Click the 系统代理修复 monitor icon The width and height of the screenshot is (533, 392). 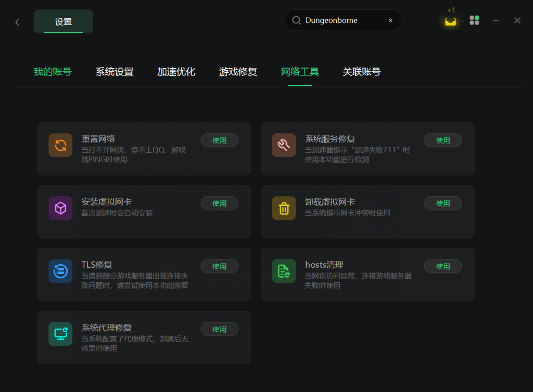[x=60, y=334]
